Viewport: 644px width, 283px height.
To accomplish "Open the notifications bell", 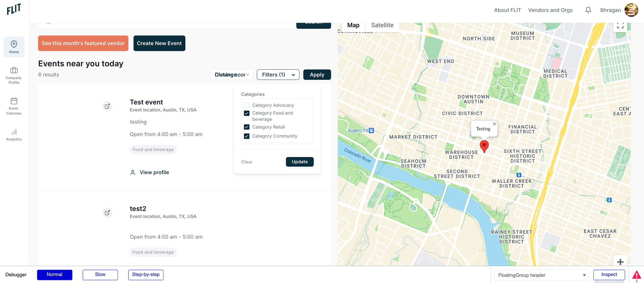I will coord(588,10).
